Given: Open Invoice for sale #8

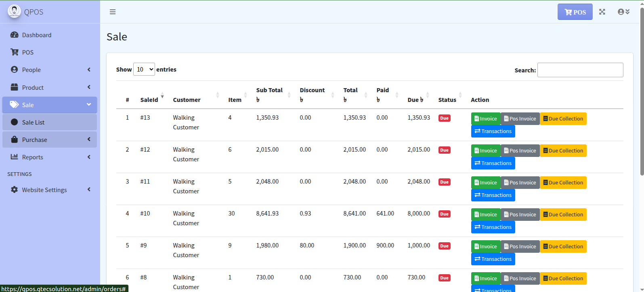Looking at the screenshot, I should [486, 279].
